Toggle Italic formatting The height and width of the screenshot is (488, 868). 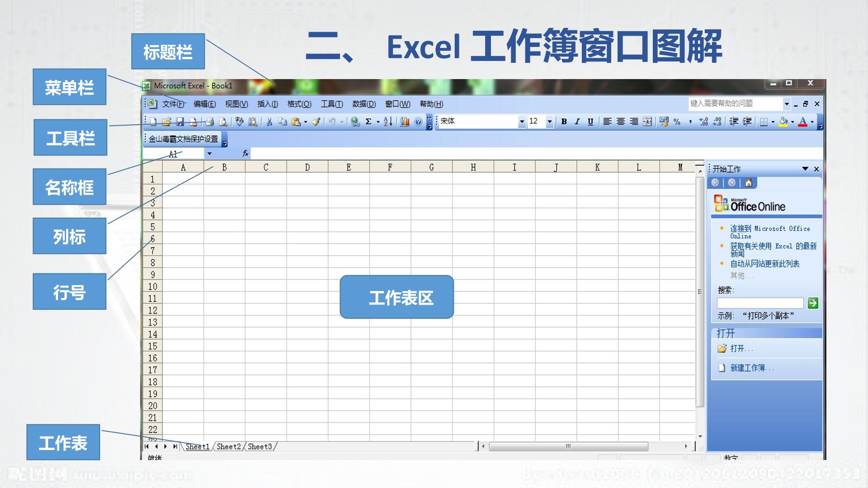point(577,122)
